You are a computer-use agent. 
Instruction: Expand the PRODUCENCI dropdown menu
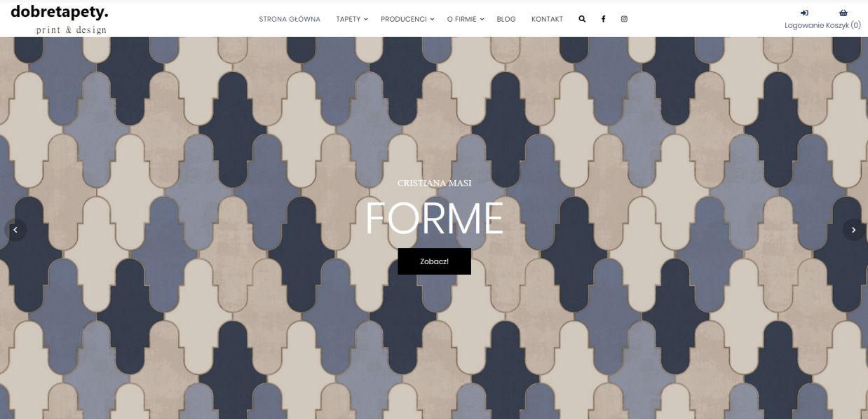coord(407,19)
